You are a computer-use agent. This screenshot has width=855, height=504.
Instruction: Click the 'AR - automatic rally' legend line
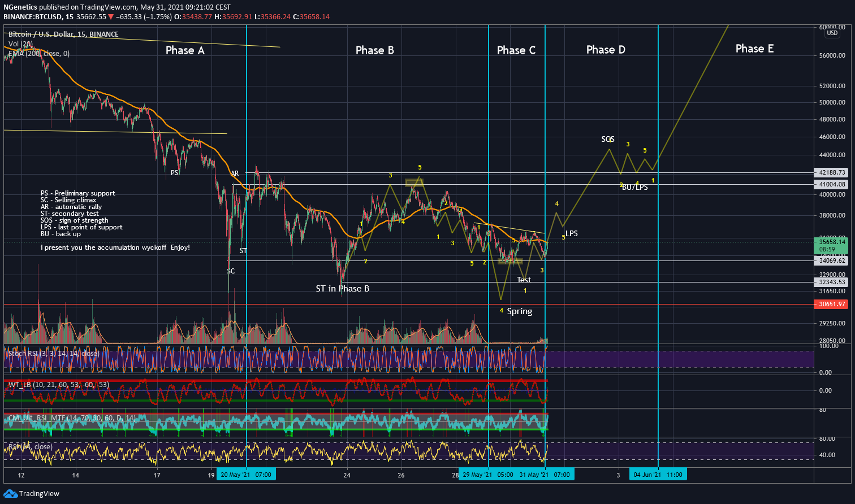coord(71,207)
